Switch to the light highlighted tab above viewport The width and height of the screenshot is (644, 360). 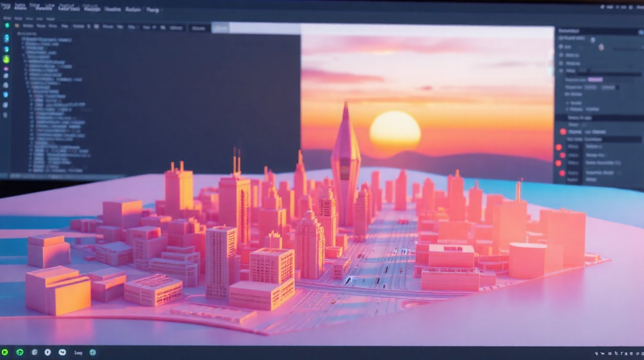pyautogui.click(x=220, y=28)
